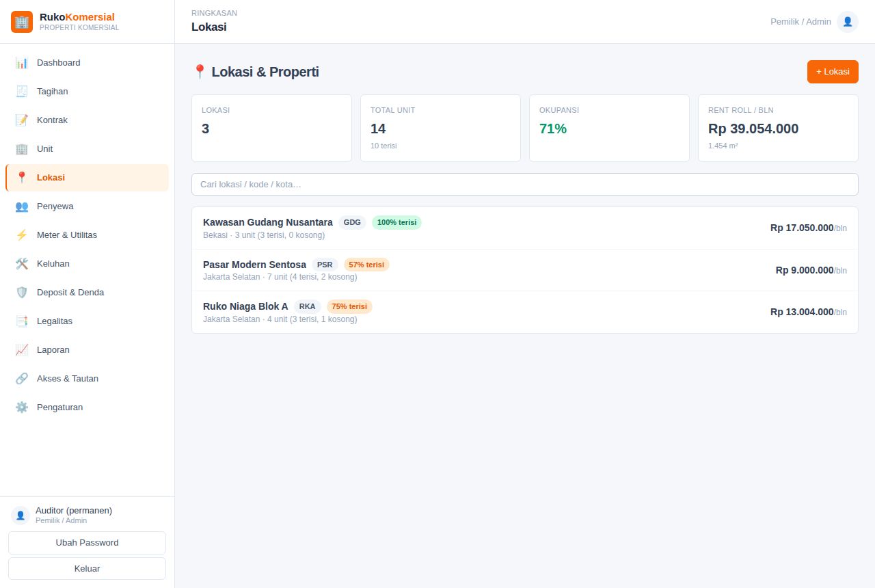The image size is (875, 588).
Task: Click the Lokasi & Properti page heading
Action: [x=256, y=72]
